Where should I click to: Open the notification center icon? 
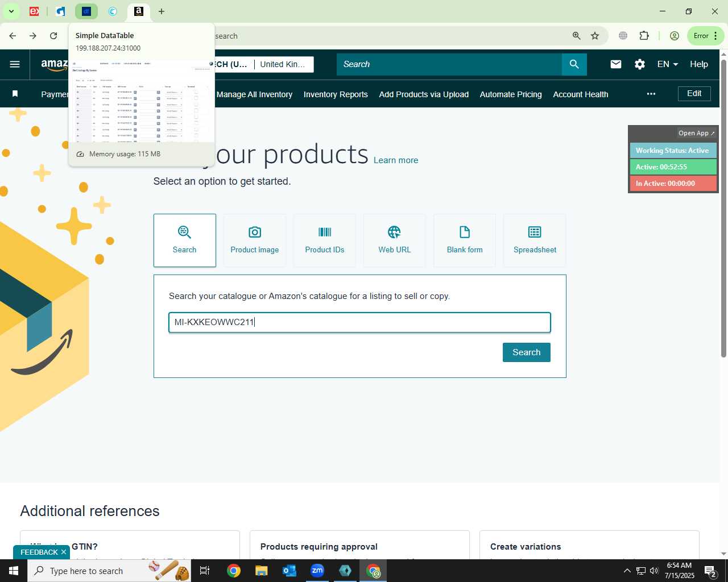pyautogui.click(x=710, y=571)
